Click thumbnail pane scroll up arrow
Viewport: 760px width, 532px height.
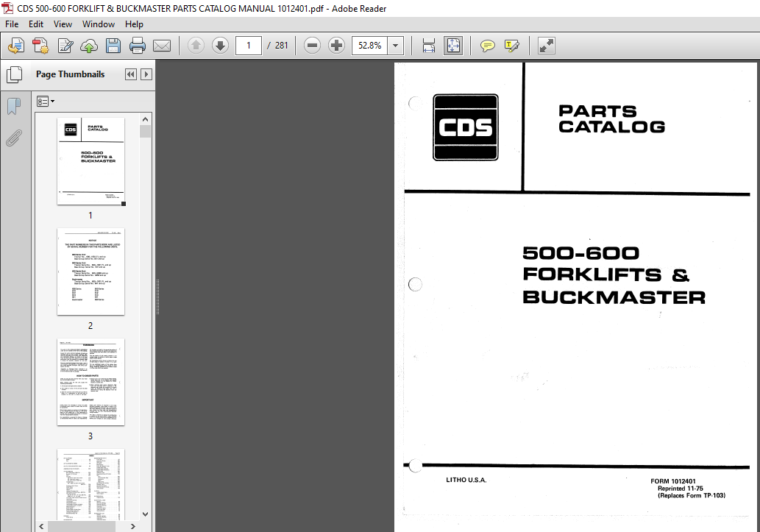coord(146,119)
